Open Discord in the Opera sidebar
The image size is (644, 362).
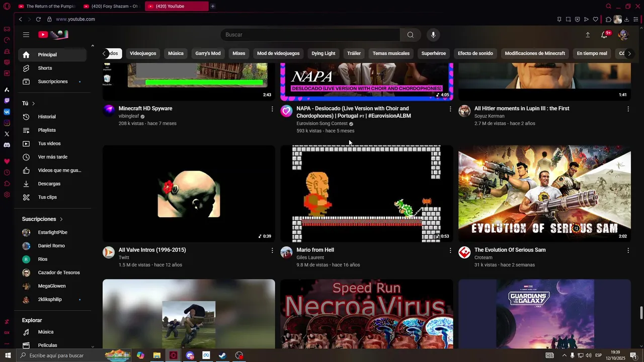pos(7,145)
